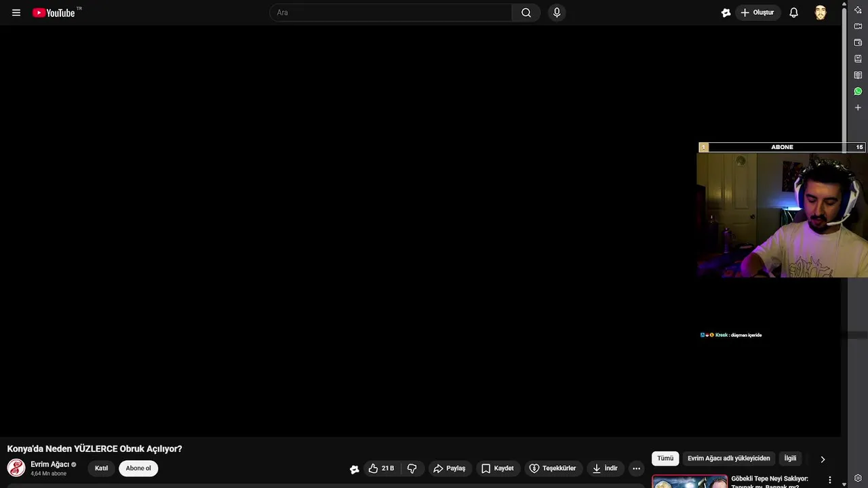The width and height of the screenshot is (868, 488).
Task: Open options for the Göbekli Tepe suggestion
Action: click(x=829, y=480)
